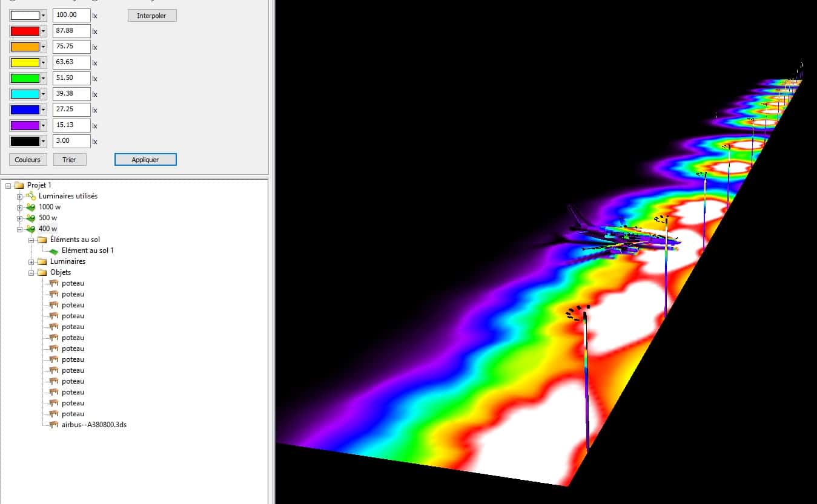Click the 1000 w scene icon
This screenshot has width=817, height=504.
30,207
